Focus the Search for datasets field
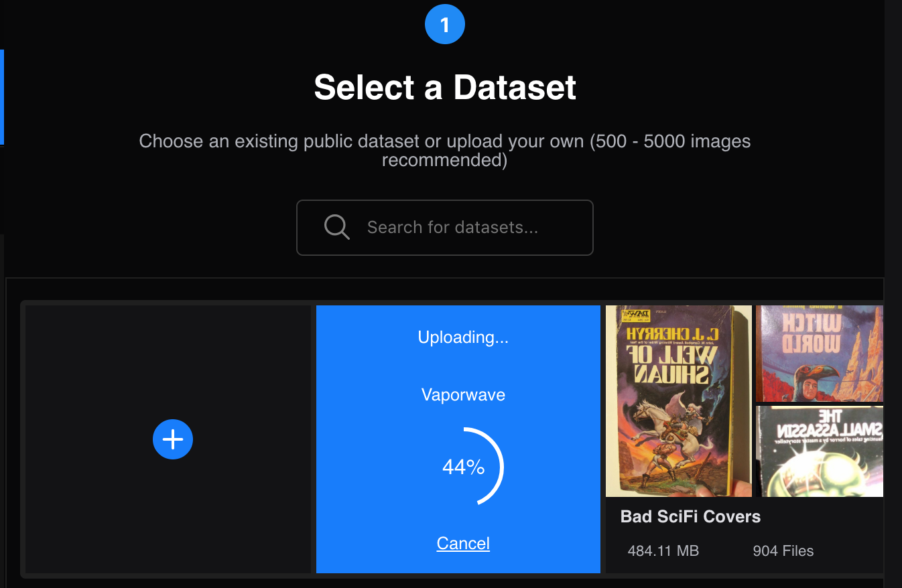The width and height of the screenshot is (902, 588). 445,228
